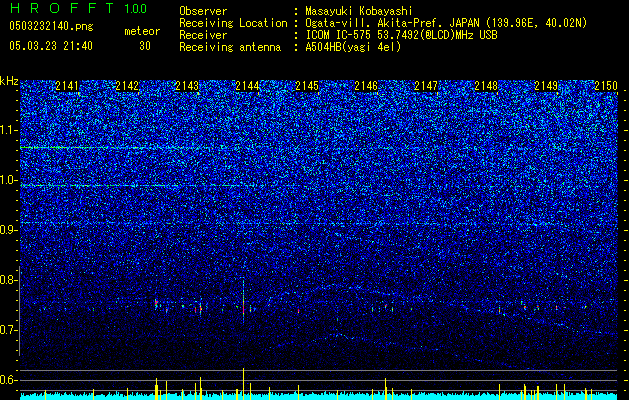Click the tallest yellow spike in the bottom level graph

click(243, 384)
